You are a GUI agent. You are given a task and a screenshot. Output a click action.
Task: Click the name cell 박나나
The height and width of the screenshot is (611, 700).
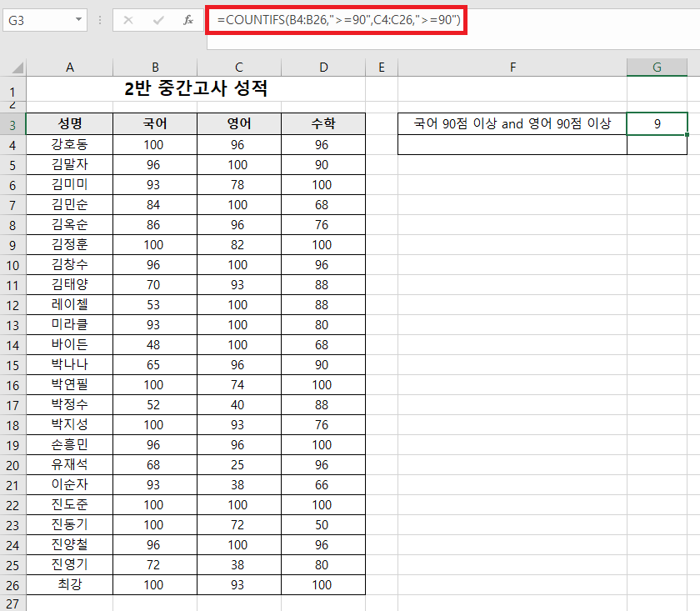click(70, 365)
